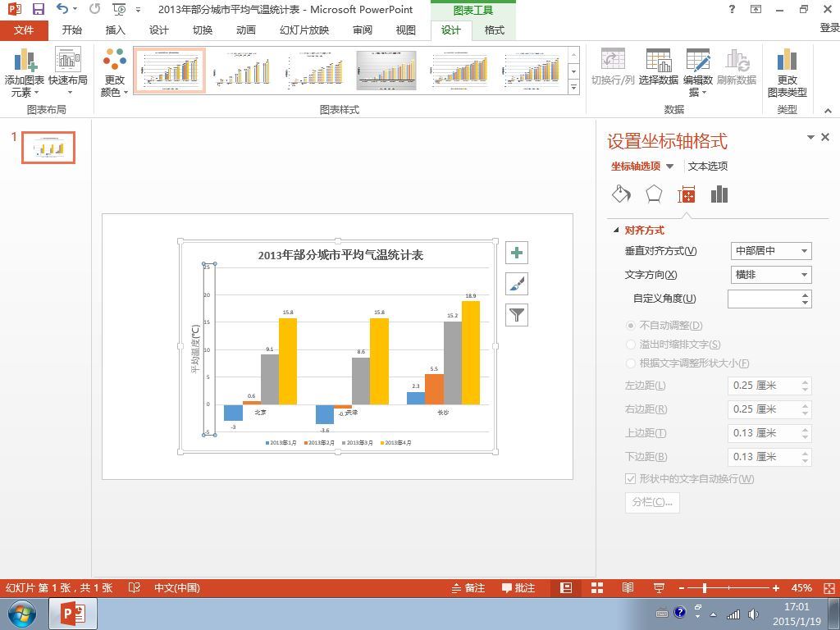Click the 分栏(C)... button
This screenshot has height=630, width=840.
(652, 503)
